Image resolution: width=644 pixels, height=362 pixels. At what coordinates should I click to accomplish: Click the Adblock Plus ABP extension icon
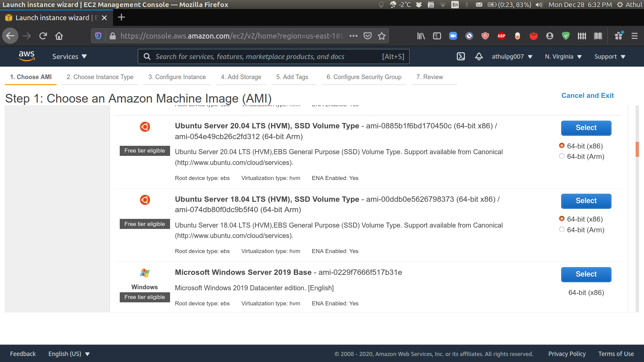coord(501,36)
